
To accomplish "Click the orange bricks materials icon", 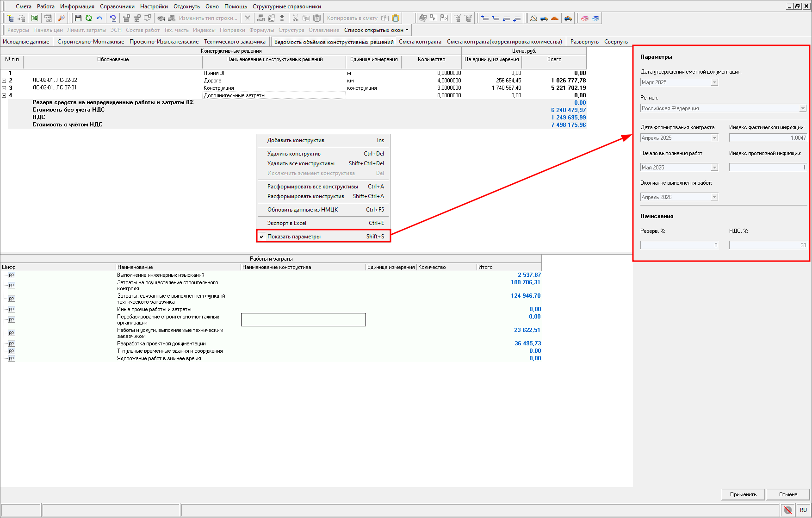I will click(555, 18).
